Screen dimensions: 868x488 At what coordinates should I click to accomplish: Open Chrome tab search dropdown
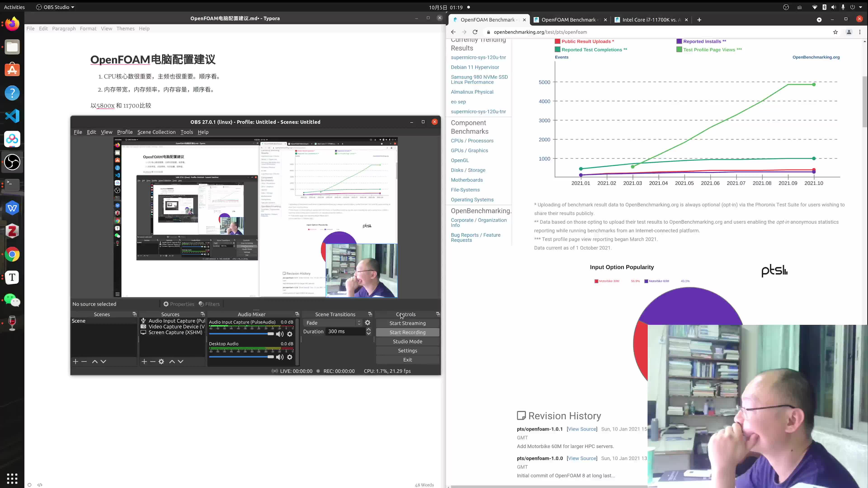819,20
